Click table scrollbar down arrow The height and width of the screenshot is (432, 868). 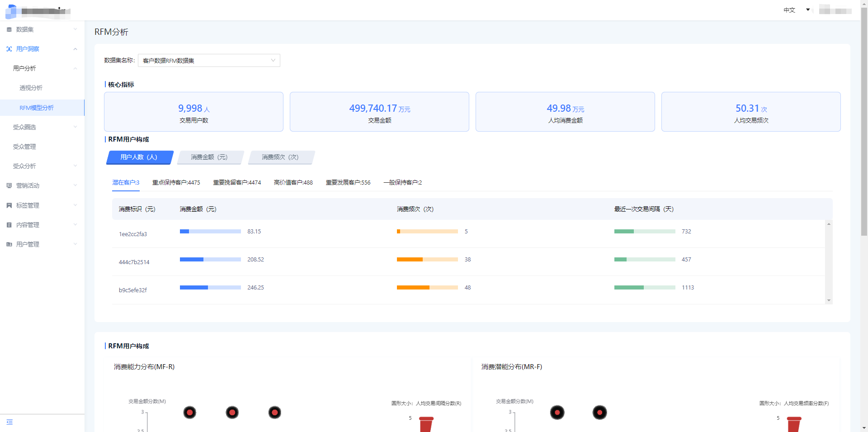829,300
